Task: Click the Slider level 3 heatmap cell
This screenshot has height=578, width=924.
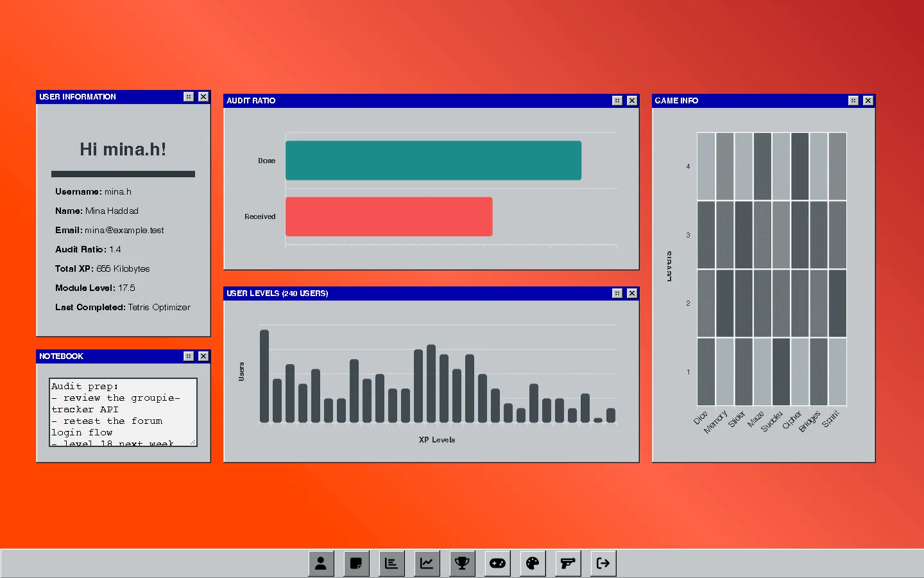Action: [744, 235]
